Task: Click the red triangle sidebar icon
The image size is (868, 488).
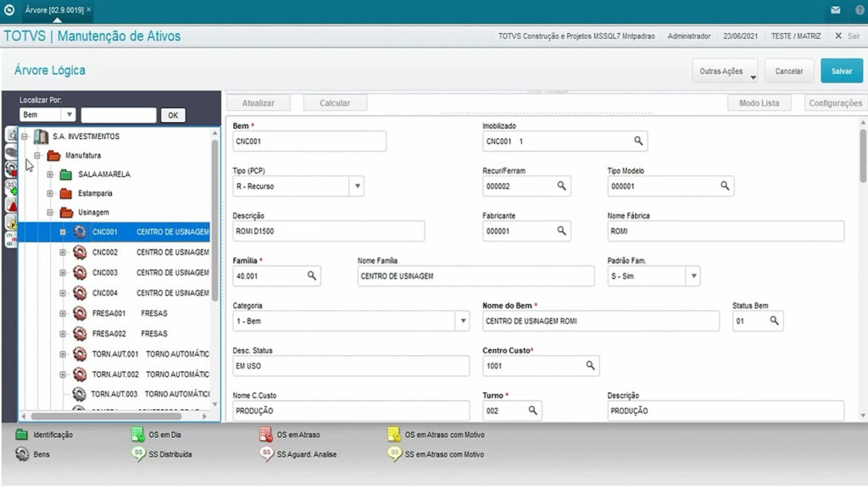Action: [11, 205]
